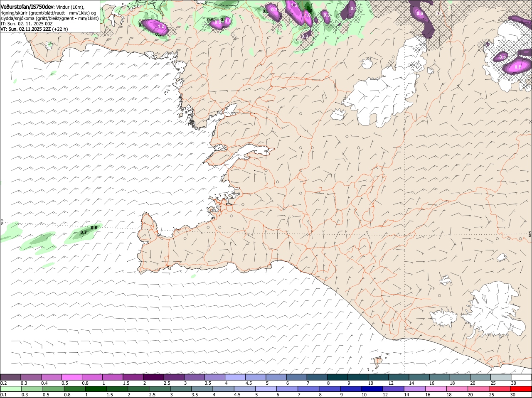
Task: Click the 30 label in the upper legend row
Action: coord(514,383)
